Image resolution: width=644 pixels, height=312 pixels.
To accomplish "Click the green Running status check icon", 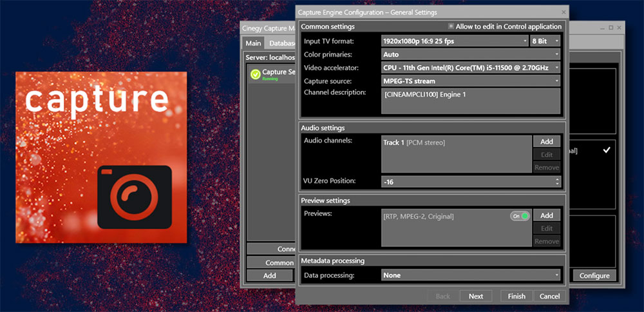I will (x=256, y=74).
